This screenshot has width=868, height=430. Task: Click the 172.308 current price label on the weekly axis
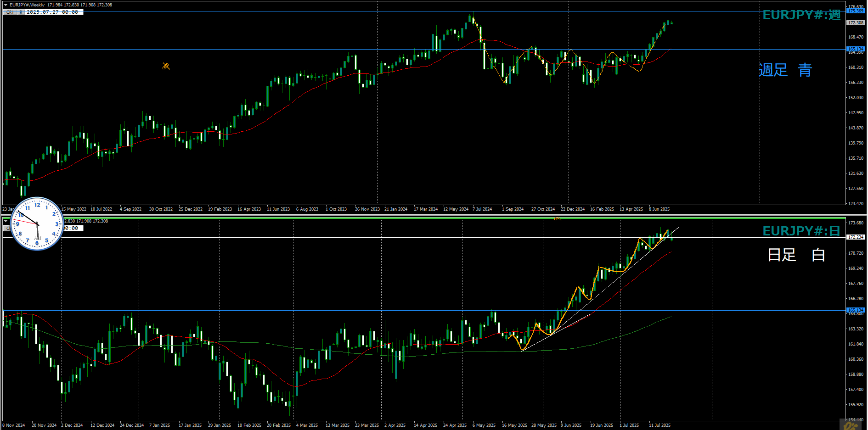pos(856,22)
